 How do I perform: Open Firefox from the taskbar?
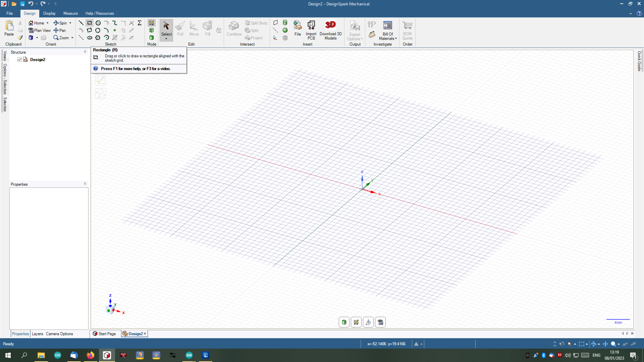point(90,355)
